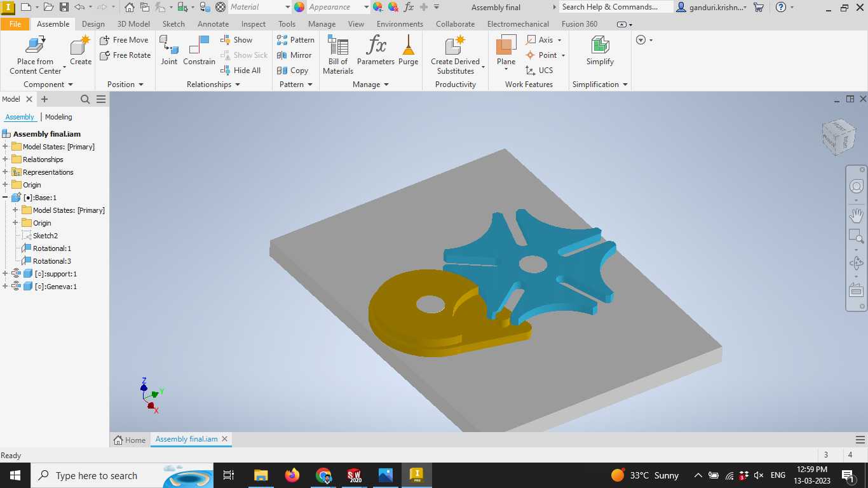The height and width of the screenshot is (488, 868).
Task: Click the Mirror component tool
Action: [x=294, y=55]
